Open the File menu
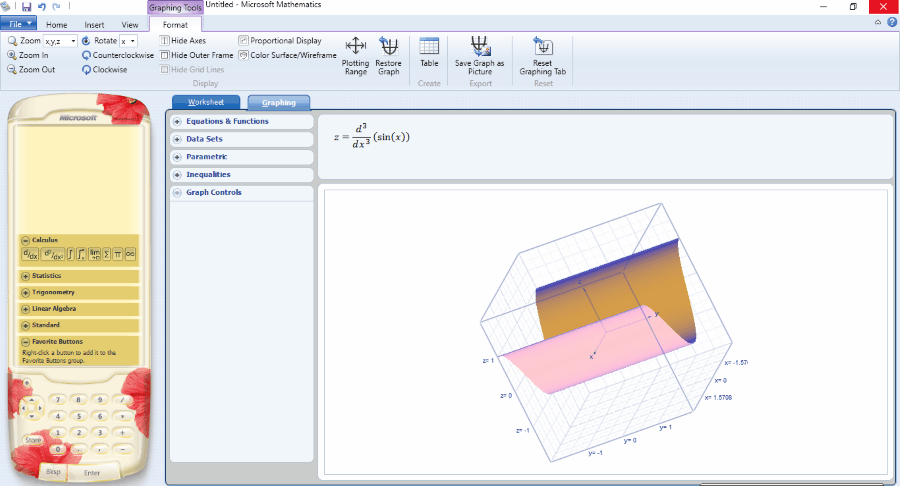900x486 pixels. pyautogui.click(x=18, y=24)
